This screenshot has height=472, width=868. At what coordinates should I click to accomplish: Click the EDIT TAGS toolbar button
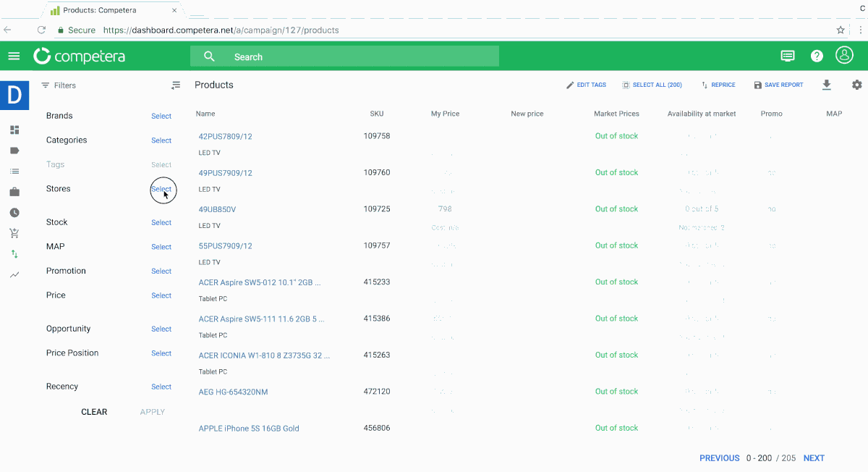[586, 85]
